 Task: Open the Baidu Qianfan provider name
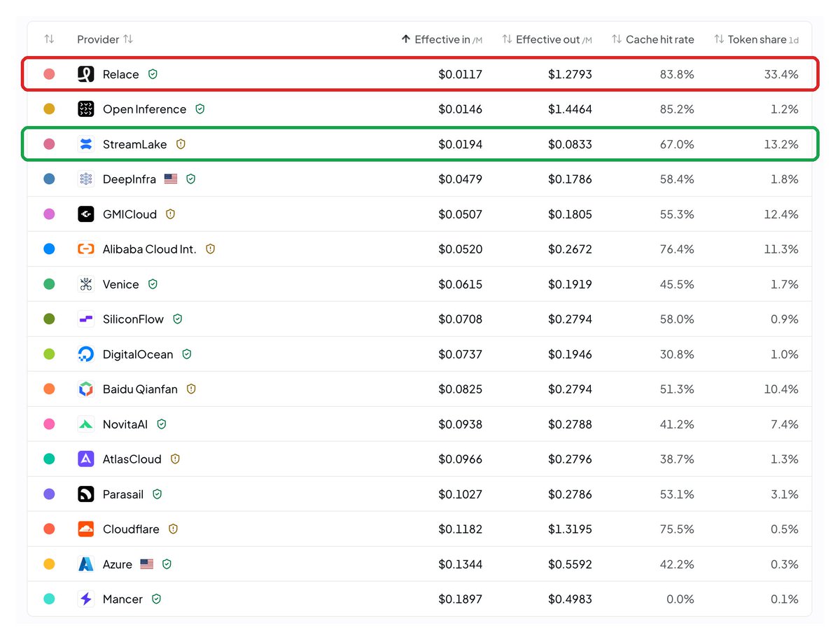140,389
